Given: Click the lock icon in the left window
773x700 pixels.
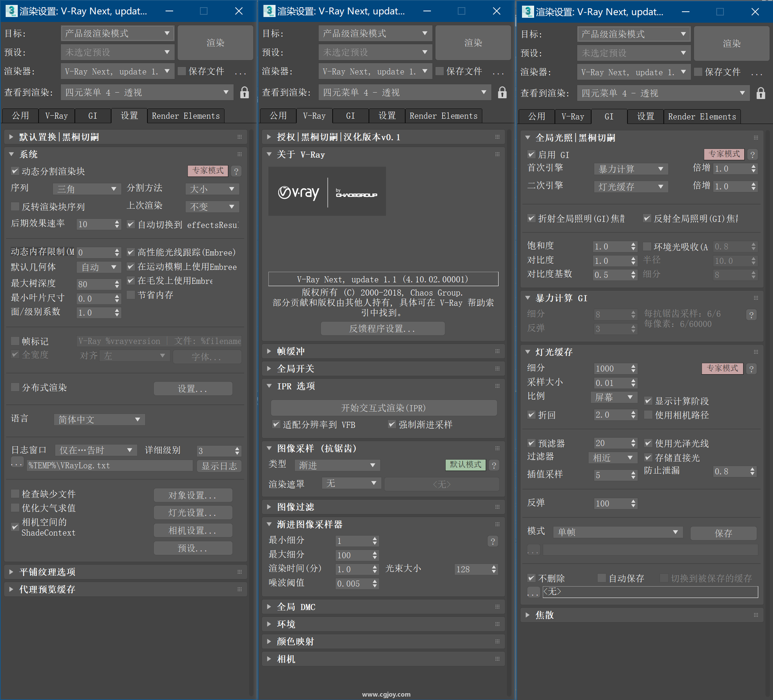Looking at the screenshot, I should [x=244, y=92].
